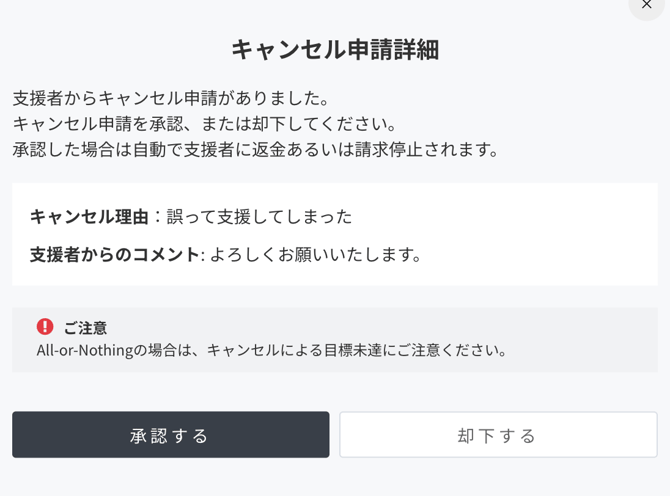Close the dialog using the X icon
Screen dimensions: 670x496
[x=646, y=5]
